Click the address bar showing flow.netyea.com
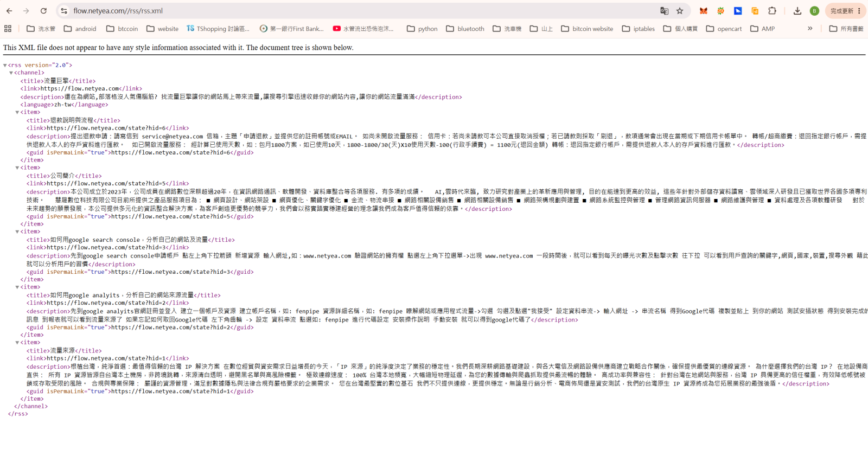The height and width of the screenshot is (450, 868). 358,11
